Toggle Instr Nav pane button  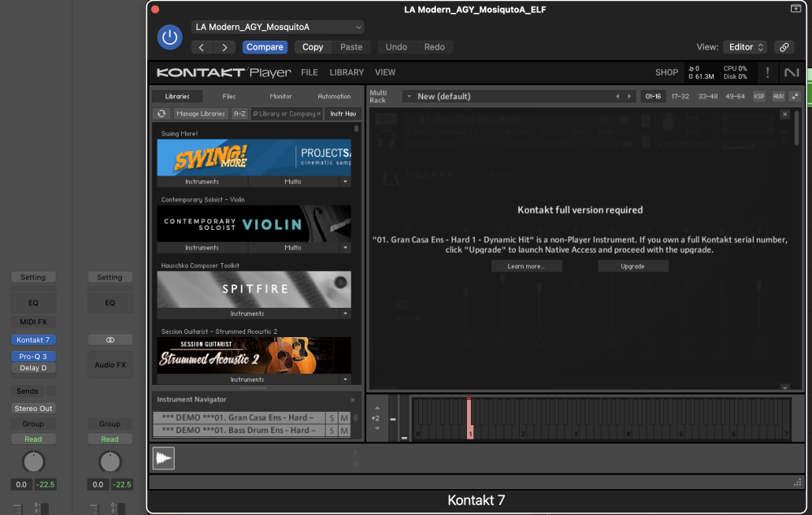(x=343, y=114)
